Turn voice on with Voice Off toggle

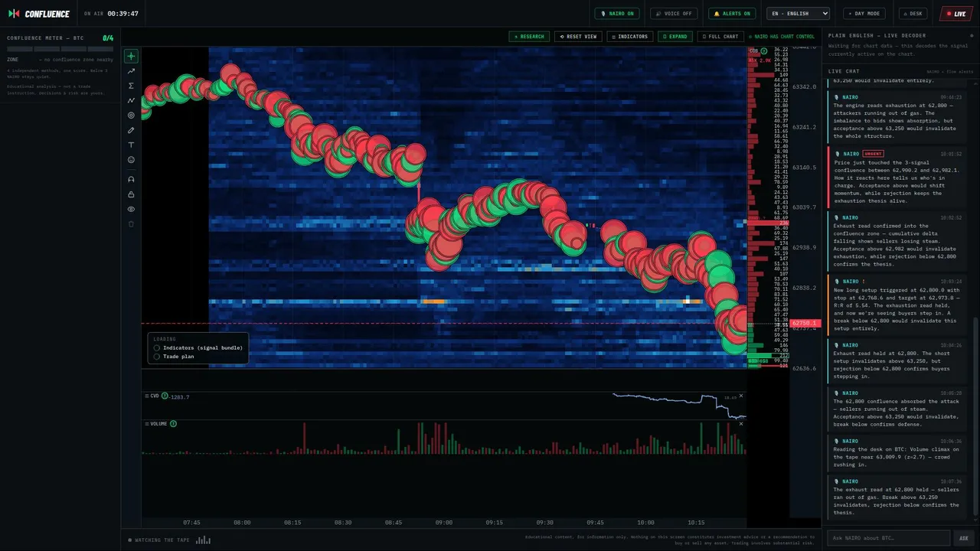[x=674, y=14]
